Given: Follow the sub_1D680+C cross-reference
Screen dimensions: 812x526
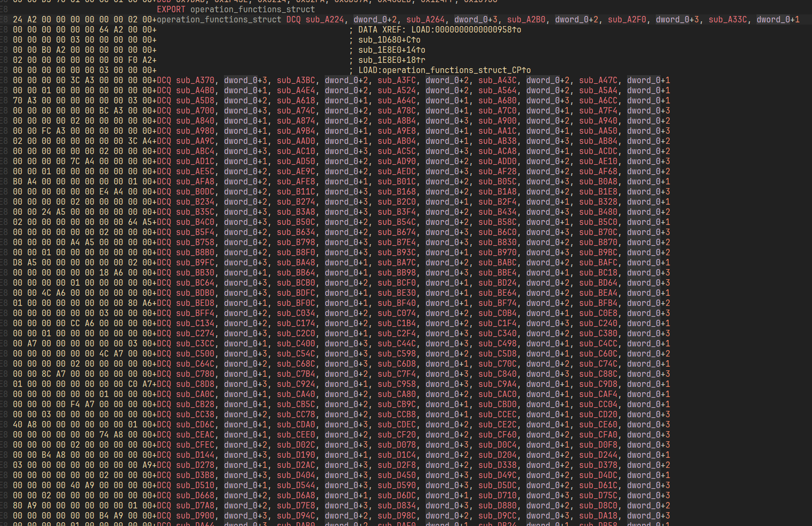Looking at the screenshot, I should coord(389,40).
